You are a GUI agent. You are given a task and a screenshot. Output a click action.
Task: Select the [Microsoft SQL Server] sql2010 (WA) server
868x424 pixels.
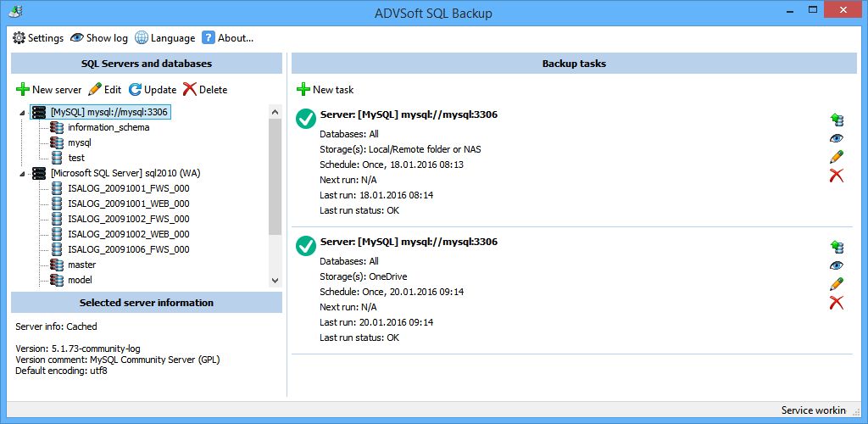click(x=125, y=173)
